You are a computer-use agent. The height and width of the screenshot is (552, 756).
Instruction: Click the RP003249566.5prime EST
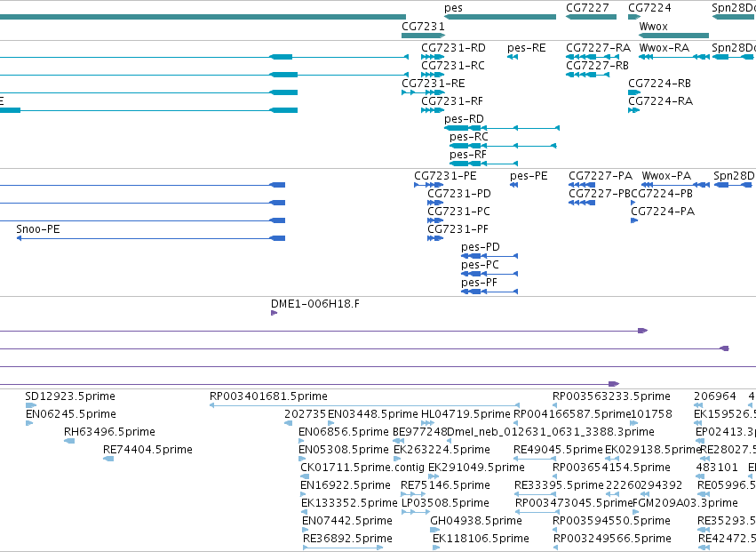pos(556,548)
